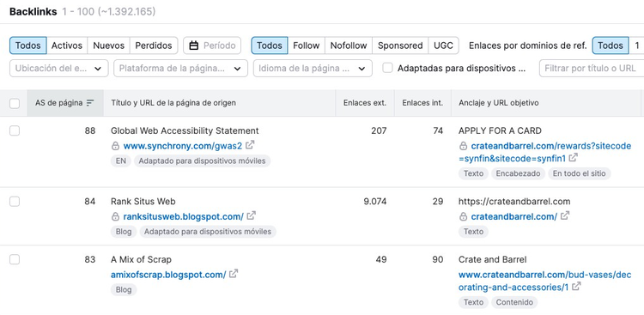The image size is (644, 315).
Task: Click the Rank Situs Web page title
Action: (143, 202)
